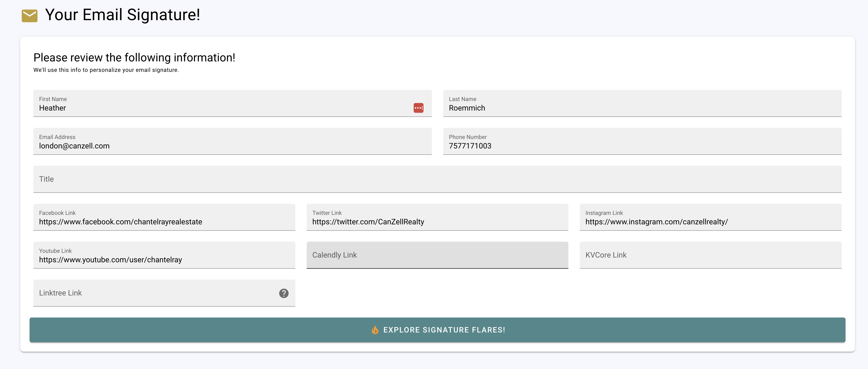Edit the Email Address field
The image size is (868, 369).
(x=233, y=141)
